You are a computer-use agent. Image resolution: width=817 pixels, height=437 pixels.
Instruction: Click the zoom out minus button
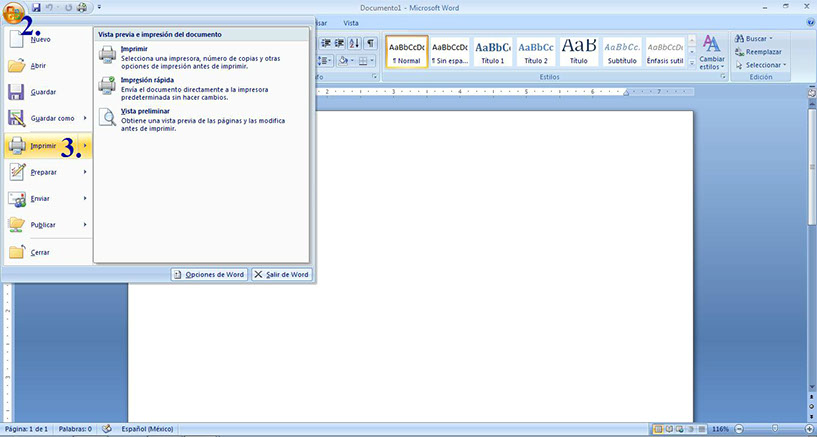[738, 429]
